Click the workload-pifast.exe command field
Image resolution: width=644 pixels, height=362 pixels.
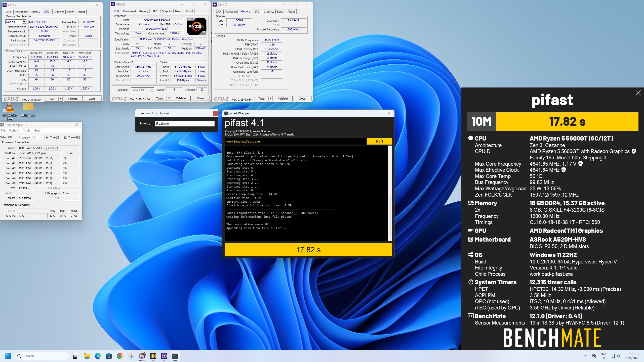[x=295, y=142]
